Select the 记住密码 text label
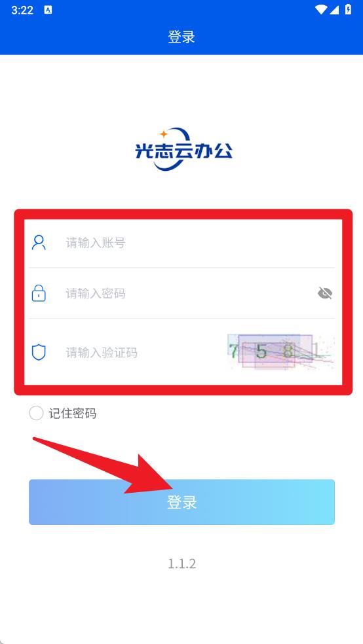Screen dimensions: 363x644 [73, 413]
